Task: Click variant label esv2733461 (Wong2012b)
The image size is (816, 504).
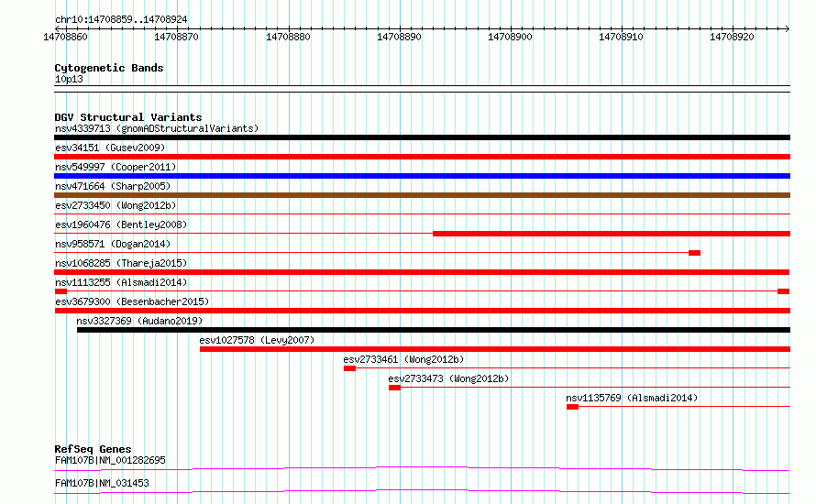Action: tap(403, 359)
